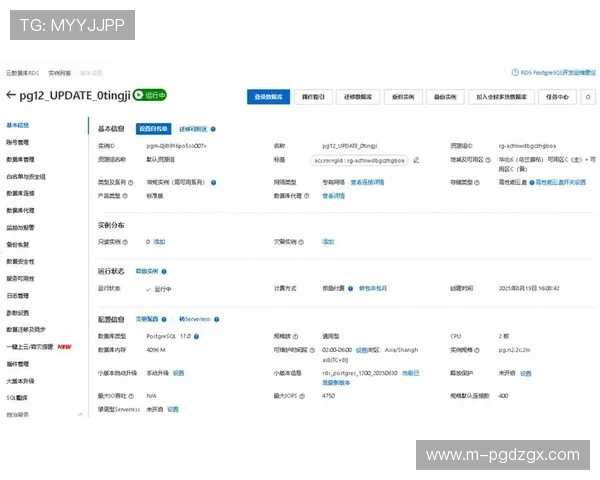600x480 pixels.
Task: Open 数据库连接 from the left sidebar
Action: click(x=21, y=192)
